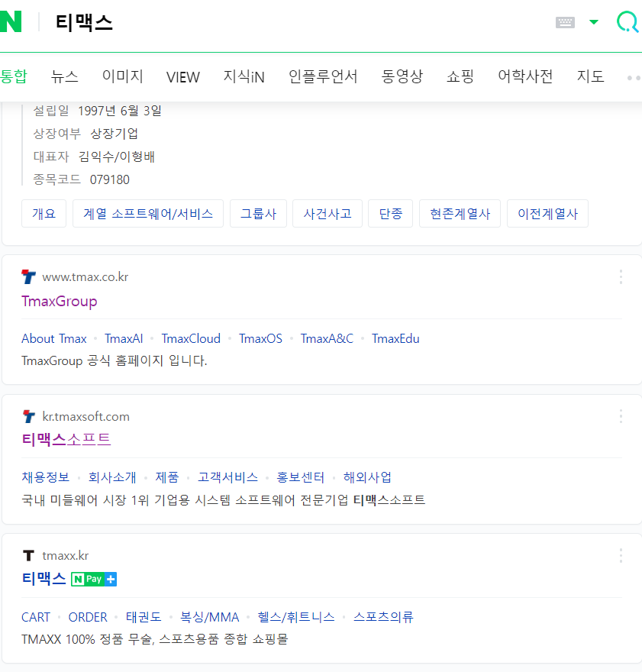Click black T favicon next to tmaxx.kr

click(x=29, y=556)
